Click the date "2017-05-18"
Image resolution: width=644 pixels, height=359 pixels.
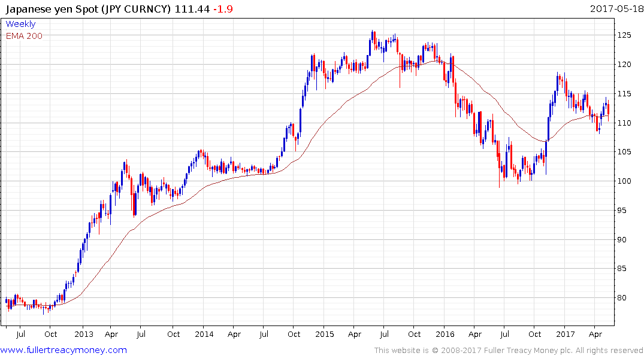(x=616, y=8)
